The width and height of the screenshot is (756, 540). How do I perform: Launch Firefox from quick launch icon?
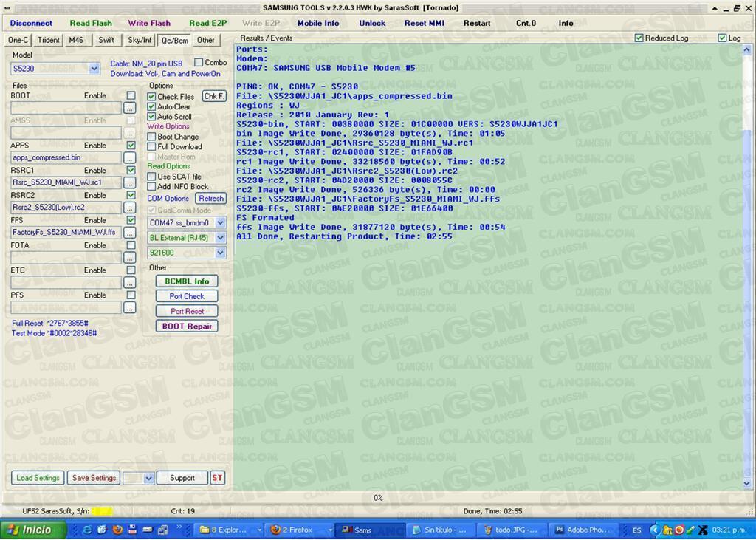(x=117, y=530)
